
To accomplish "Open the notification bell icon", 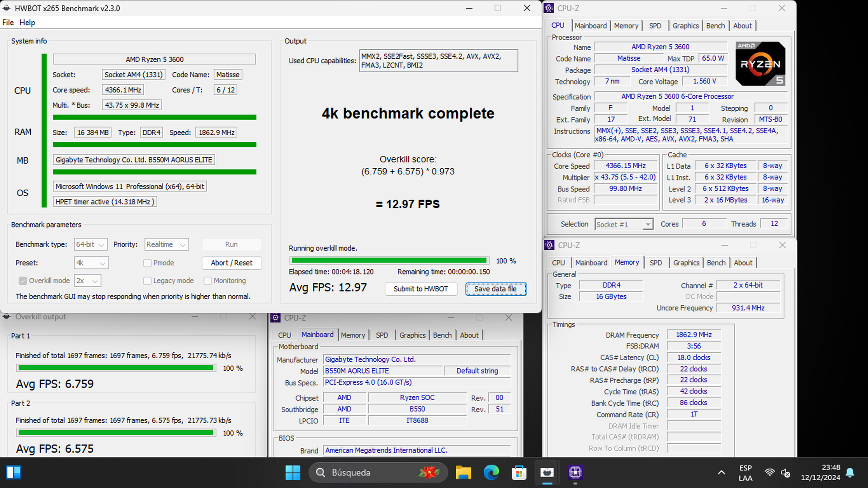I will coord(850,473).
